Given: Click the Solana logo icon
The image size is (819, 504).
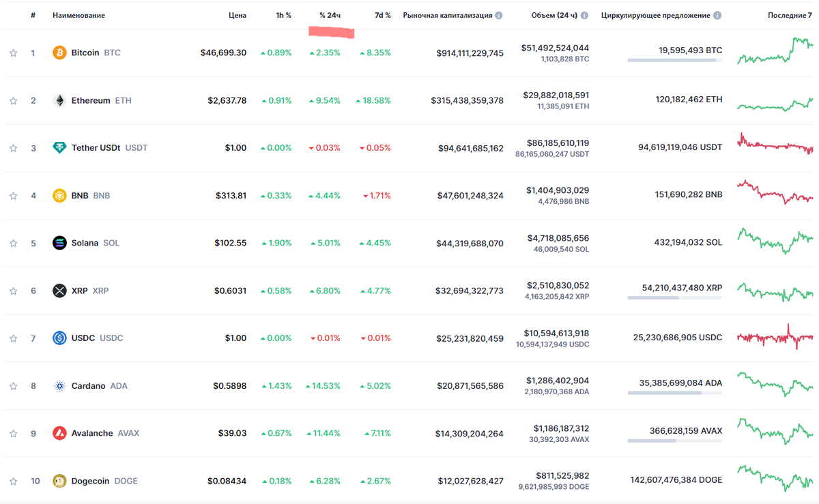Looking at the screenshot, I should pos(60,243).
